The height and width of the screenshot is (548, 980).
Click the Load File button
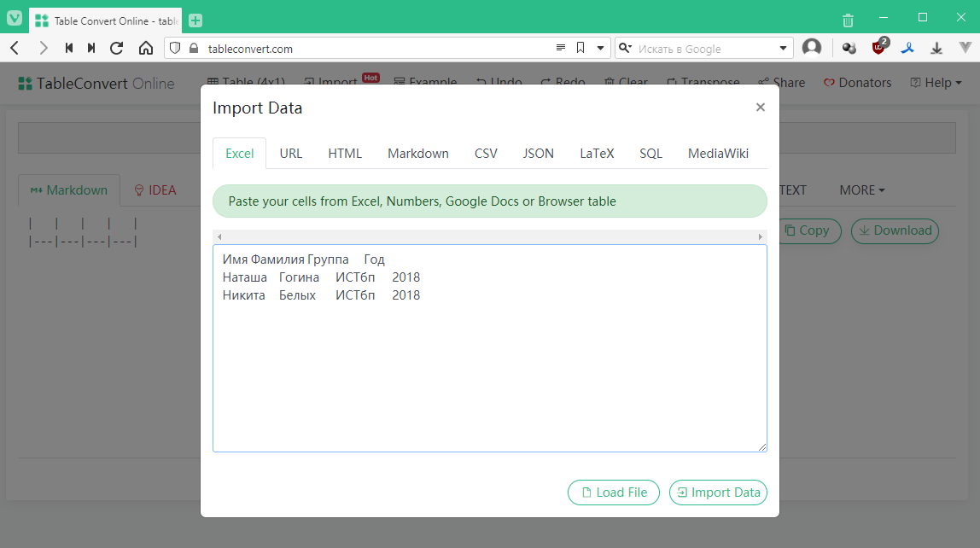click(614, 493)
